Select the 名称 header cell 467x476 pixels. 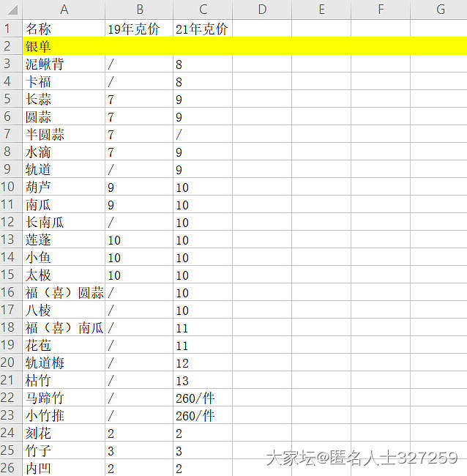point(64,29)
